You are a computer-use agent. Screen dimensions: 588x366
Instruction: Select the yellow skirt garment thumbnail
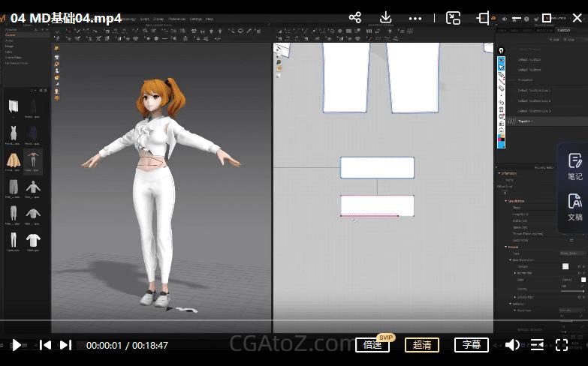point(13,160)
